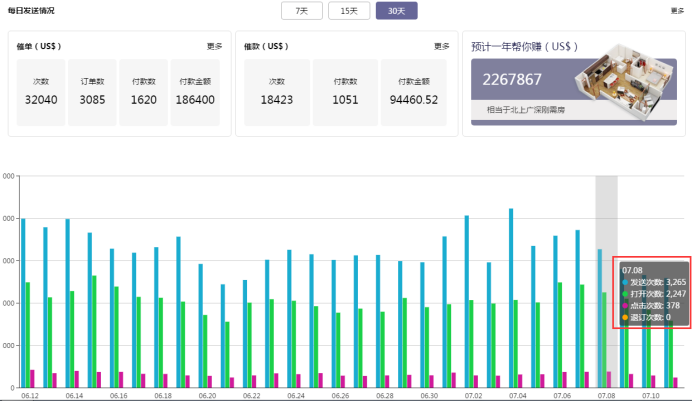Screen dimensions: 692x401
Task: Click 打开次数 2,247 tooltip row
Action: coord(654,294)
